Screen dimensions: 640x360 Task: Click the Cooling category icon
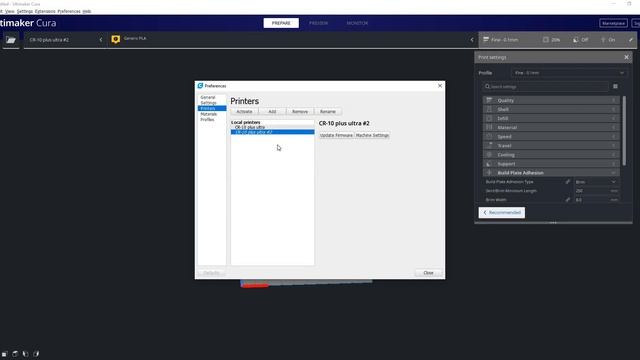click(x=489, y=155)
